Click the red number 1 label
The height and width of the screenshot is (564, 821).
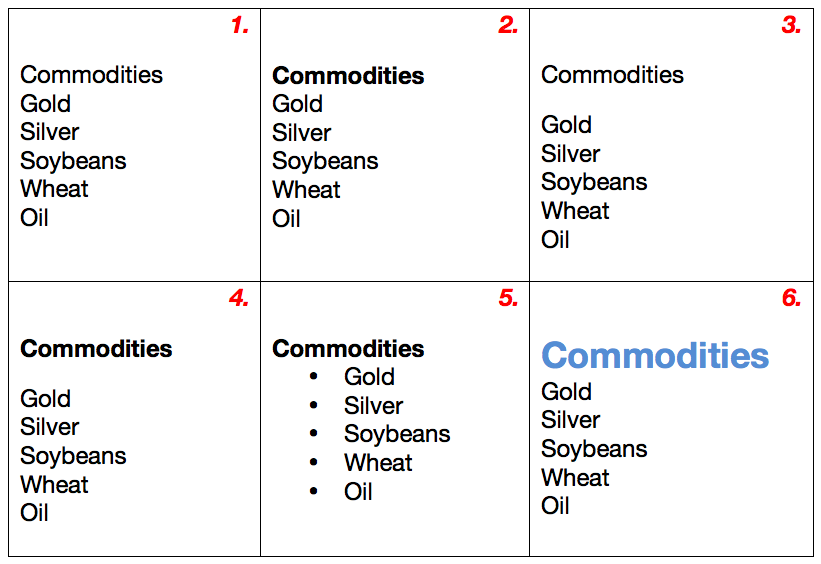[x=239, y=26]
